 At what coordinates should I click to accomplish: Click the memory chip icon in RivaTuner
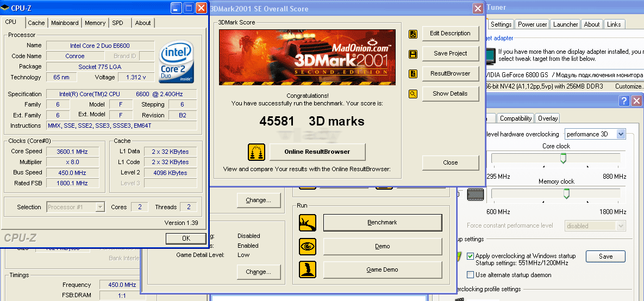(476, 194)
